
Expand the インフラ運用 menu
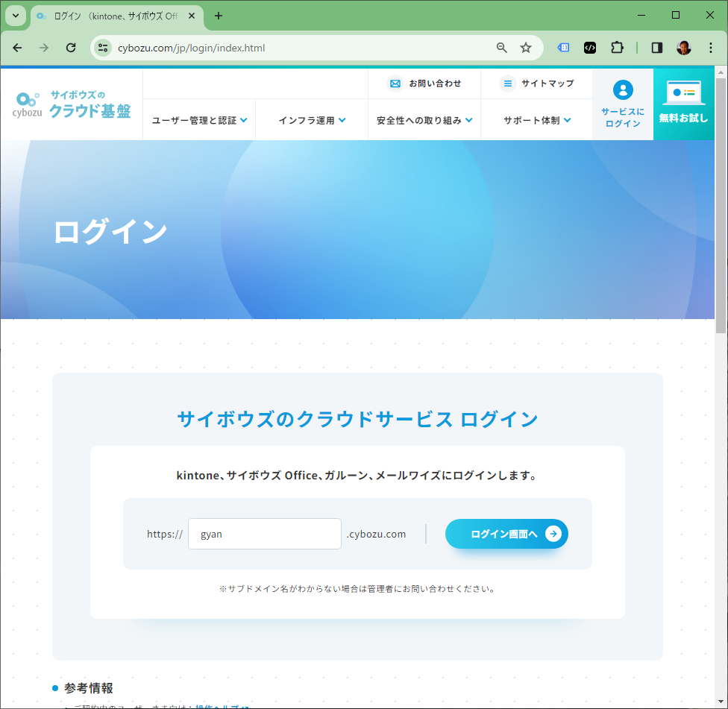point(312,120)
